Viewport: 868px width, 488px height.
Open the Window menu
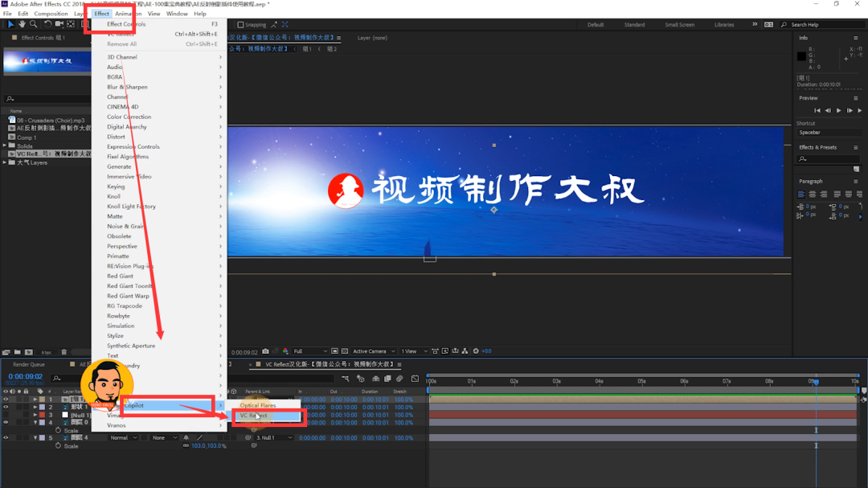coord(177,14)
